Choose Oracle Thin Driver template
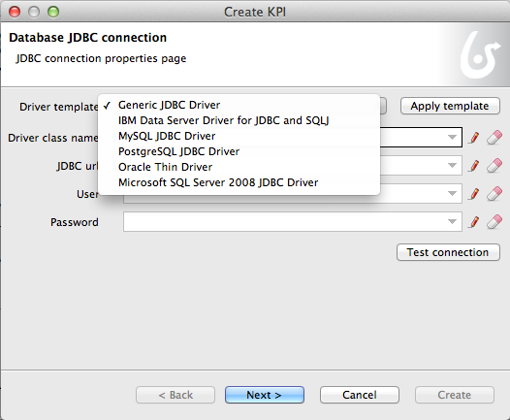 click(x=239, y=167)
